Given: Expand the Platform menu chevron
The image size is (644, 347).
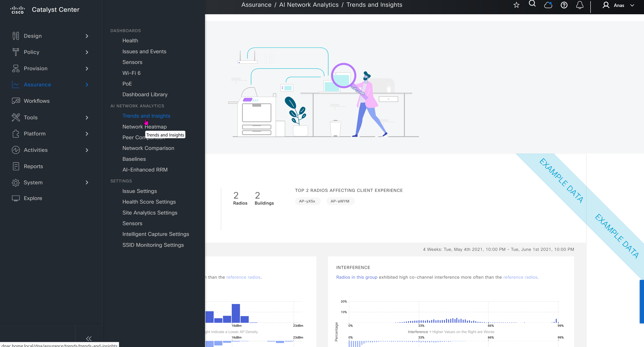Looking at the screenshot, I should point(87,134).
